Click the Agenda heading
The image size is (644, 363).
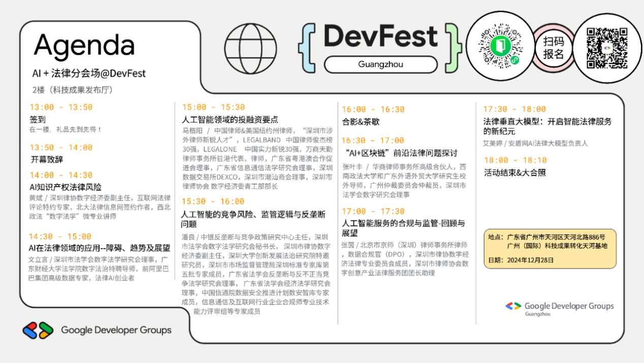[84, 45]
